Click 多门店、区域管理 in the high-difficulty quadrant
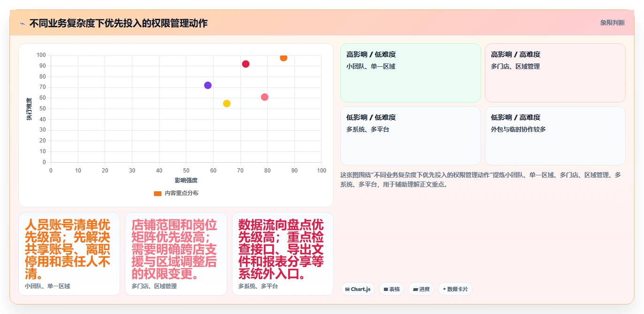 [x=515, y=66]
